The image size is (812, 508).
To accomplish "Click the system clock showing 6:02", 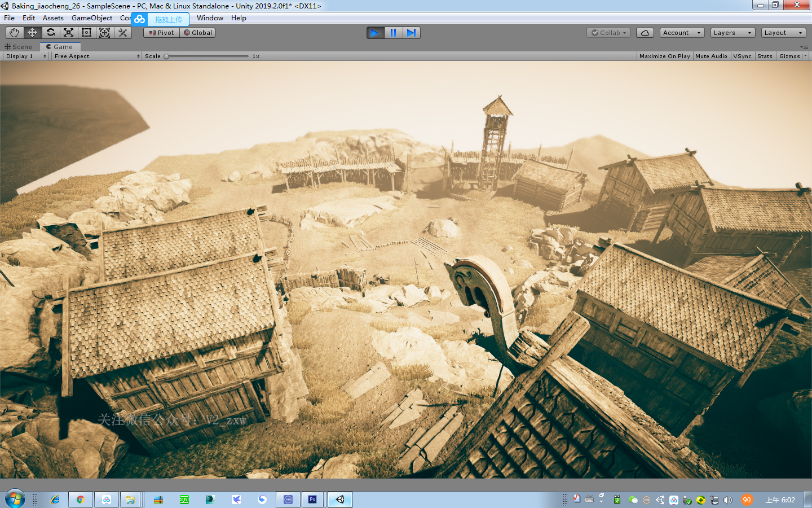I will [780, 500].
